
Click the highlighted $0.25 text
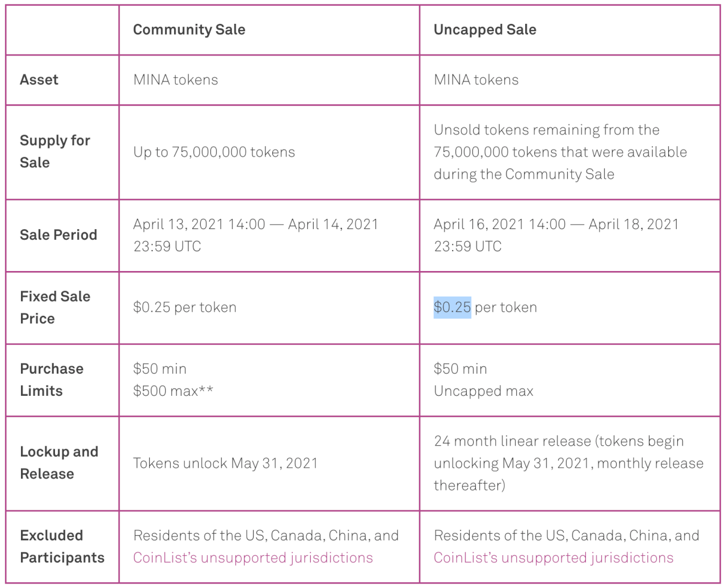[452, 307]
